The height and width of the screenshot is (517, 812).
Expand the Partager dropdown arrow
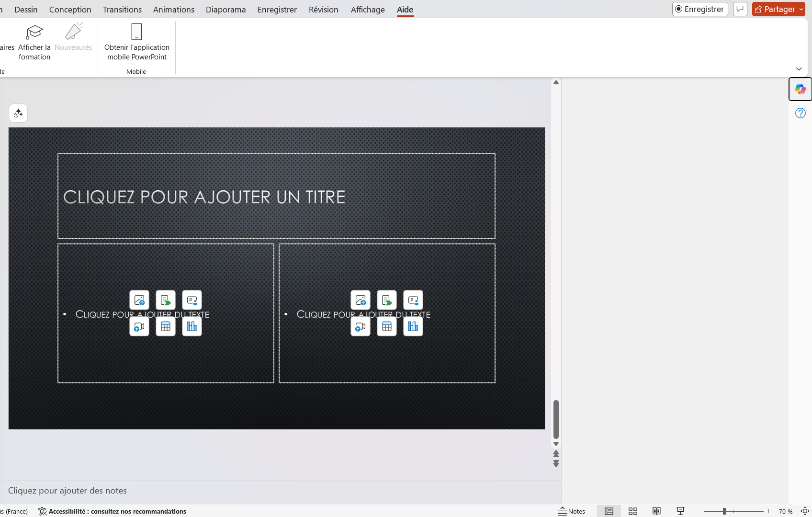coord(801,9)
